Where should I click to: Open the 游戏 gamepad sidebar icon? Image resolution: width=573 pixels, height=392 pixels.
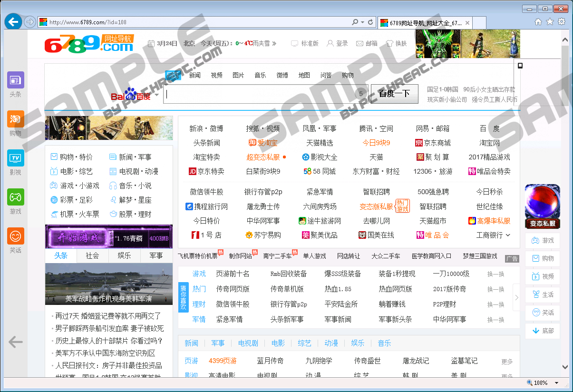15,197
